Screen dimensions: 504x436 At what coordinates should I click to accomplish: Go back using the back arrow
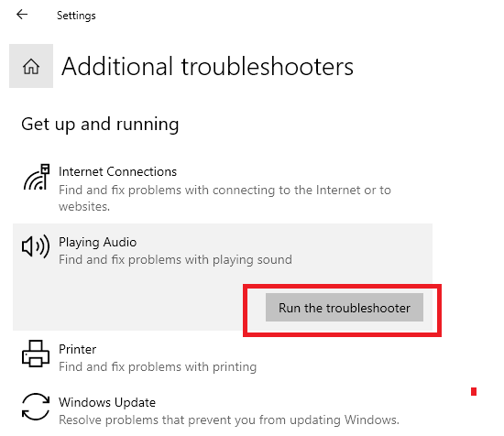pyautogui.click(x=22, y=14)
